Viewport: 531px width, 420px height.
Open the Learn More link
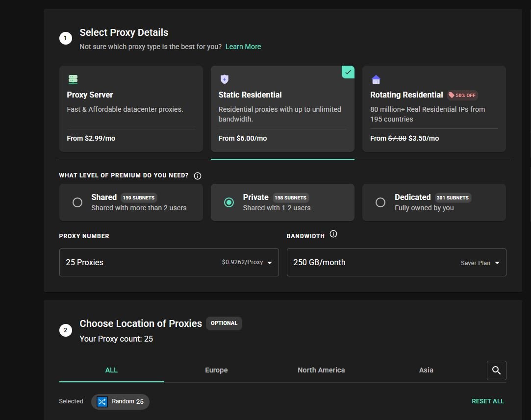tap(243, 47)
